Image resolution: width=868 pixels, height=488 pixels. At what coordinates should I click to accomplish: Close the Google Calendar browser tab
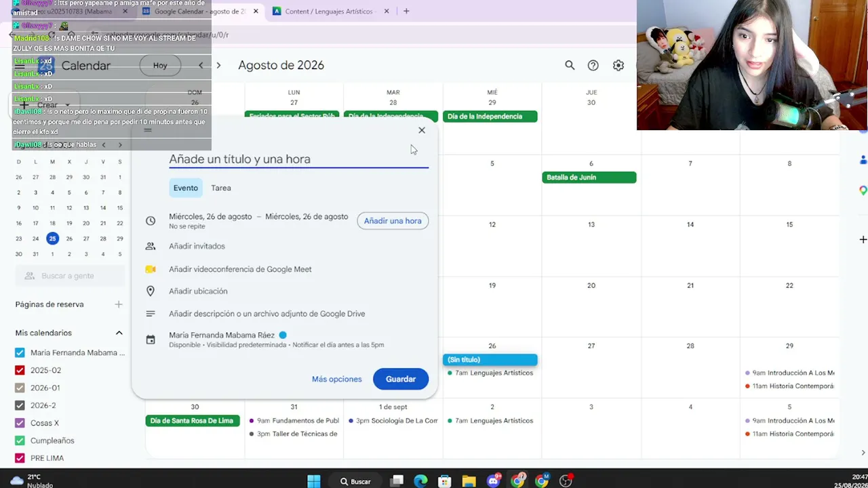coord(256,11)
